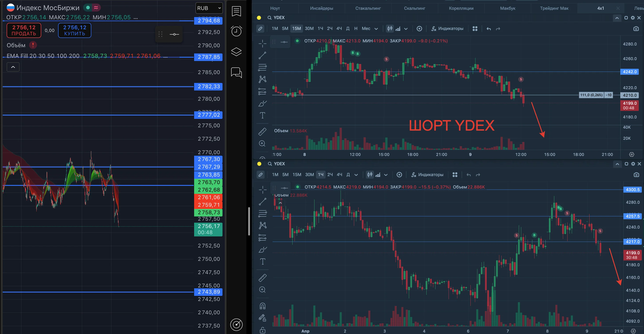Select position projection tool in top YDEX chart
644x334 pixels.
tap(262, 91)
